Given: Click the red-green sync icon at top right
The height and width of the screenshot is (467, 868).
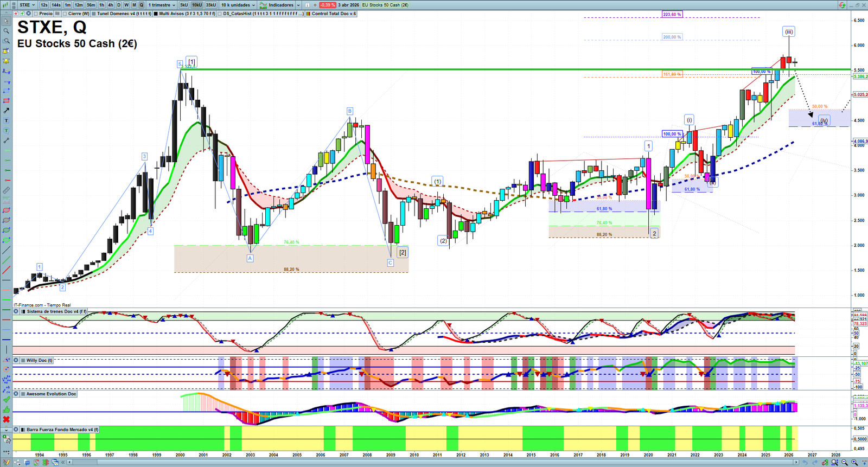Looking at the screenshot, I should coord(842,5).
